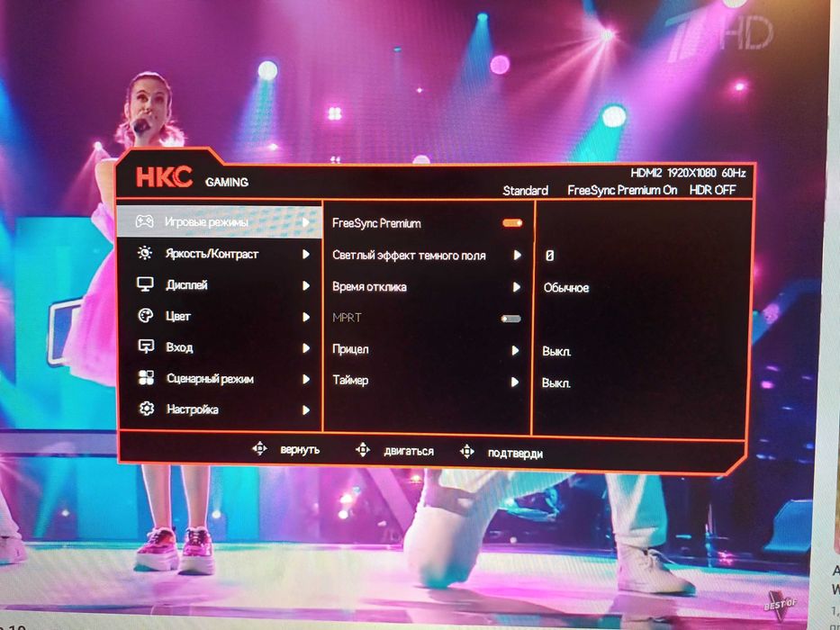Select Светлый эффект темного поля option

(x=409, y=256)
